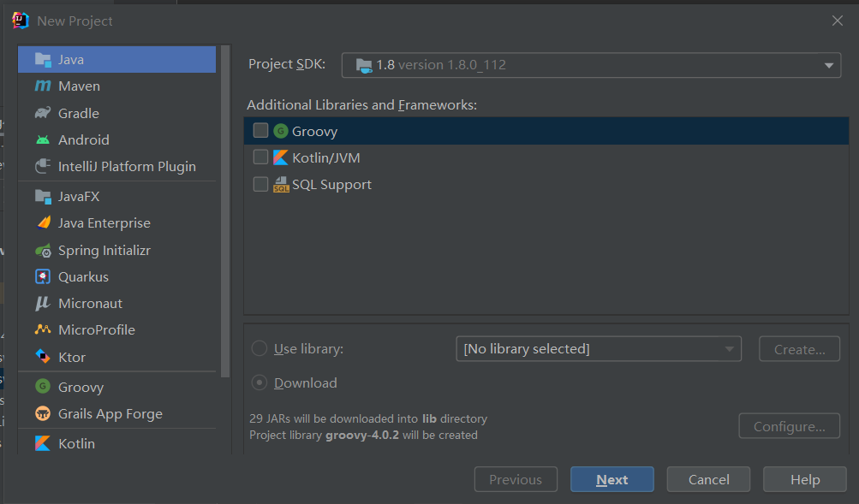Click the green Groovy icon in frameworks list

click(x=281, y=131)
